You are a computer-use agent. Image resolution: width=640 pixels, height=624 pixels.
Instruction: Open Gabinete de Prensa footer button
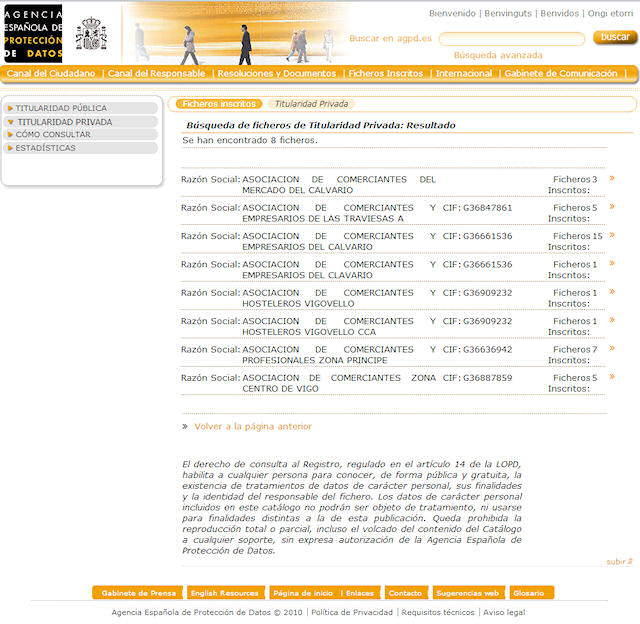coord(138,593)
